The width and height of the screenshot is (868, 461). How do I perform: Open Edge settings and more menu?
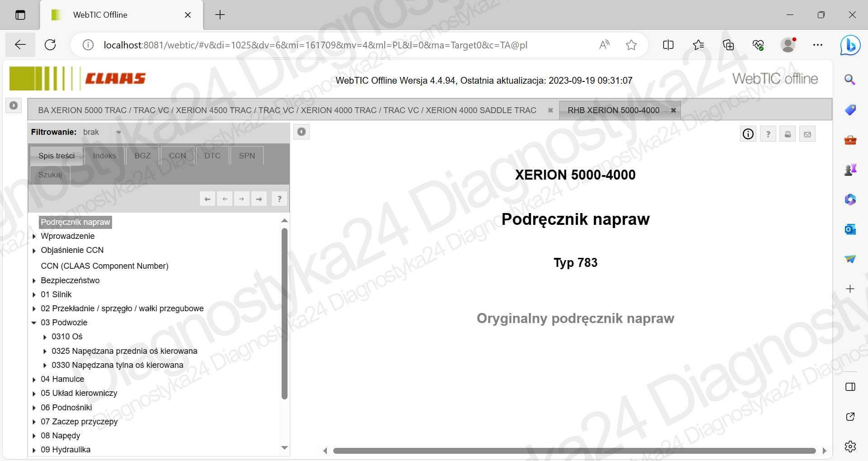[x=818, y=45]
